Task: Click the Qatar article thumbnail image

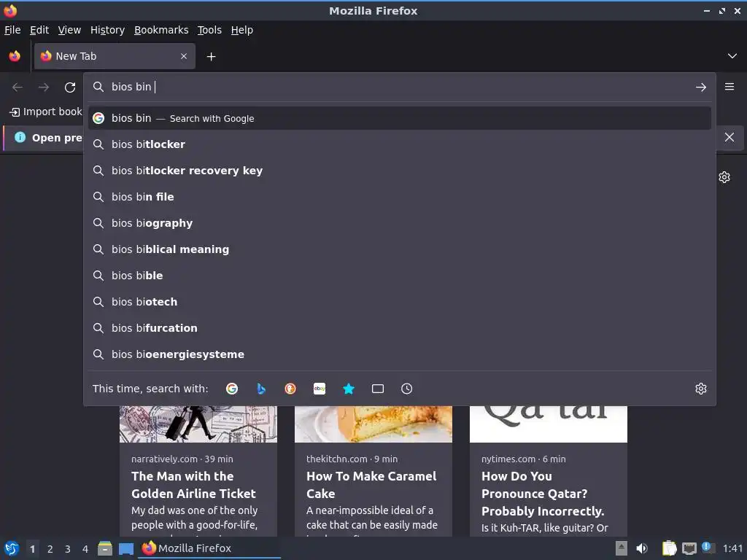Action: click(x=549, y=424)
